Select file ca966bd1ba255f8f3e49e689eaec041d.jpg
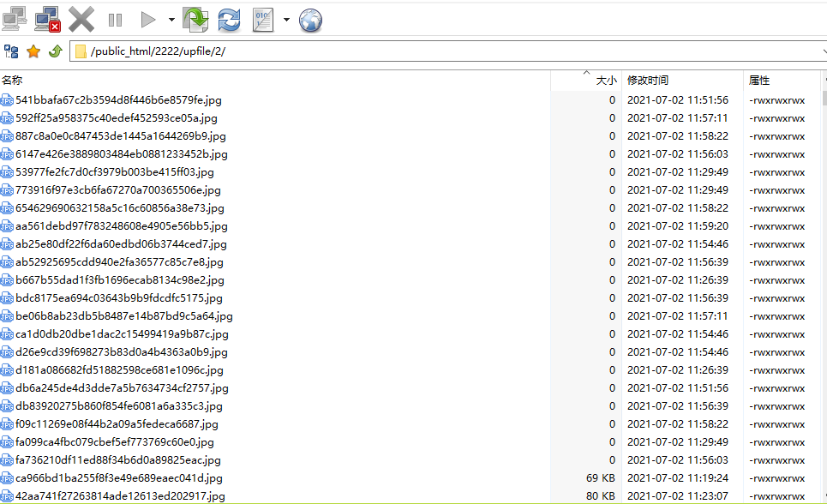This screenshot has width=827, height=504. [x=118, y=478]
